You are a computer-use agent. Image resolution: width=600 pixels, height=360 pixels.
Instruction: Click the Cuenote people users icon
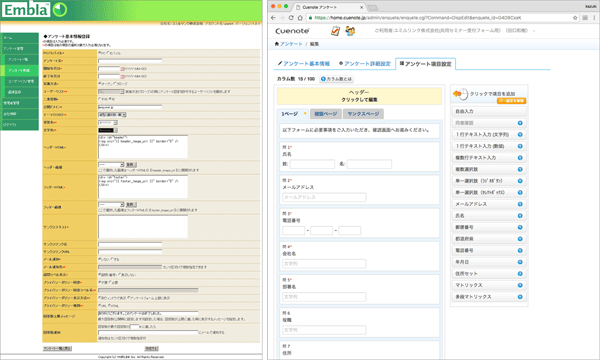click(x=350, y=31)
